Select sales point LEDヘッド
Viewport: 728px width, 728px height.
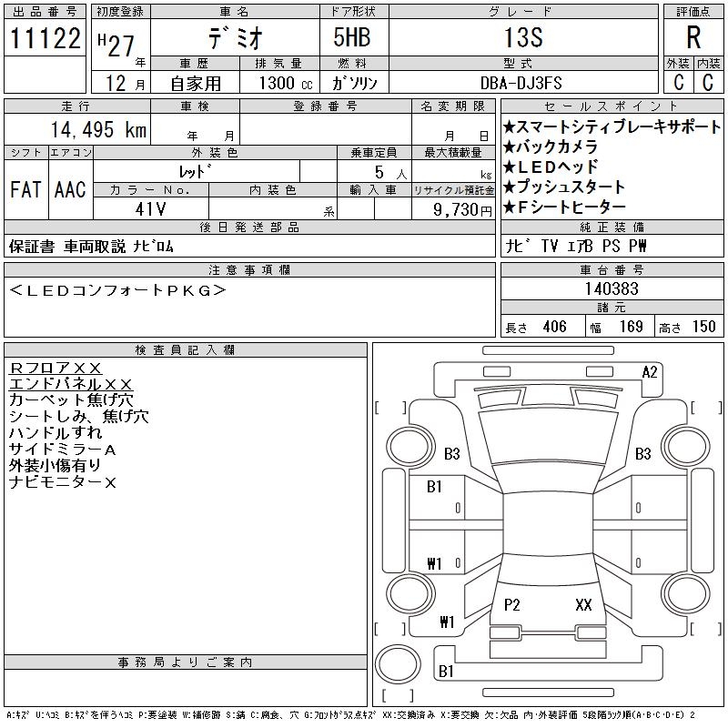[x=551, y=167]
